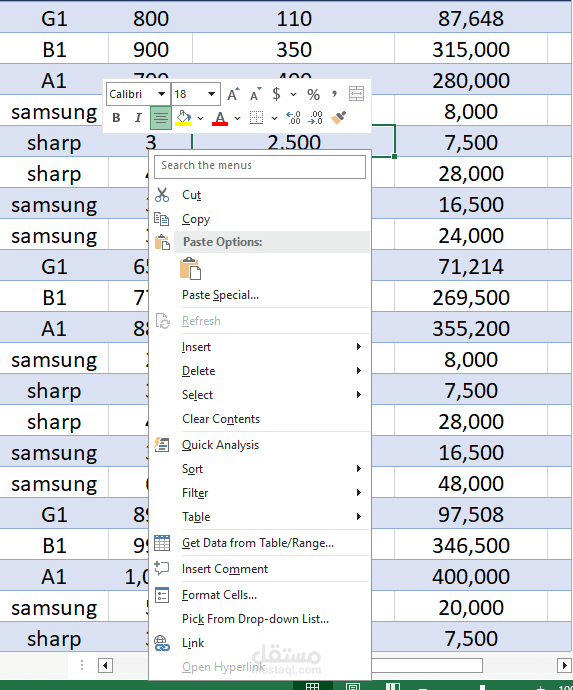The height and width of the screenshot is (690, 573).
Task: Open Format Cells... dialog
Action: (260, 595)
